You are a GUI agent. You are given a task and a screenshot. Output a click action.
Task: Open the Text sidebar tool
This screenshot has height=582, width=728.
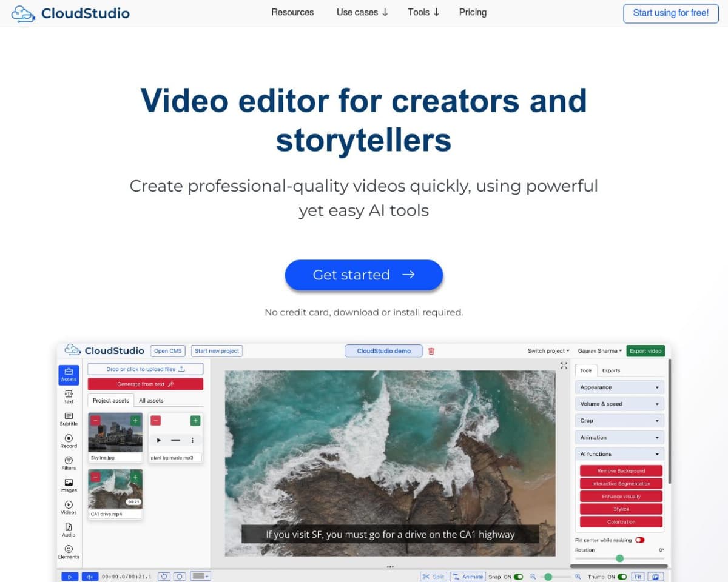click(69, 397)
